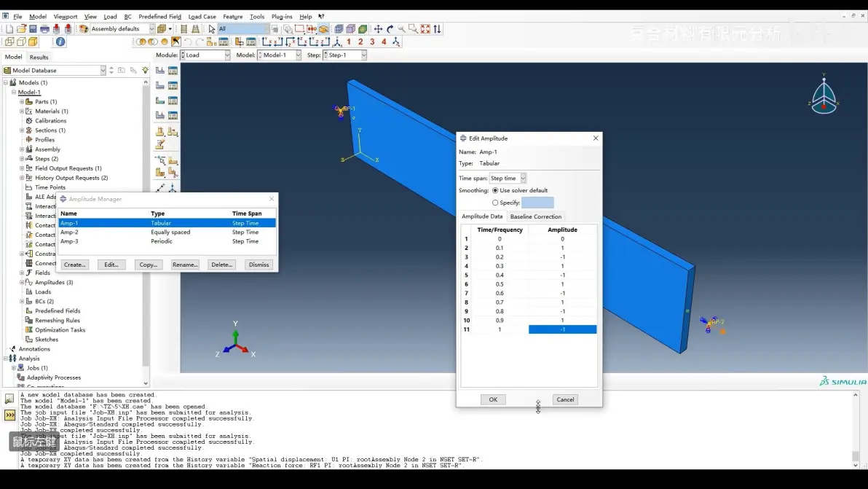The image size is (868, 489).
Task: Click the model tree filter lightbulb icon
Action: pyautogui.click(x=145, y=71)
